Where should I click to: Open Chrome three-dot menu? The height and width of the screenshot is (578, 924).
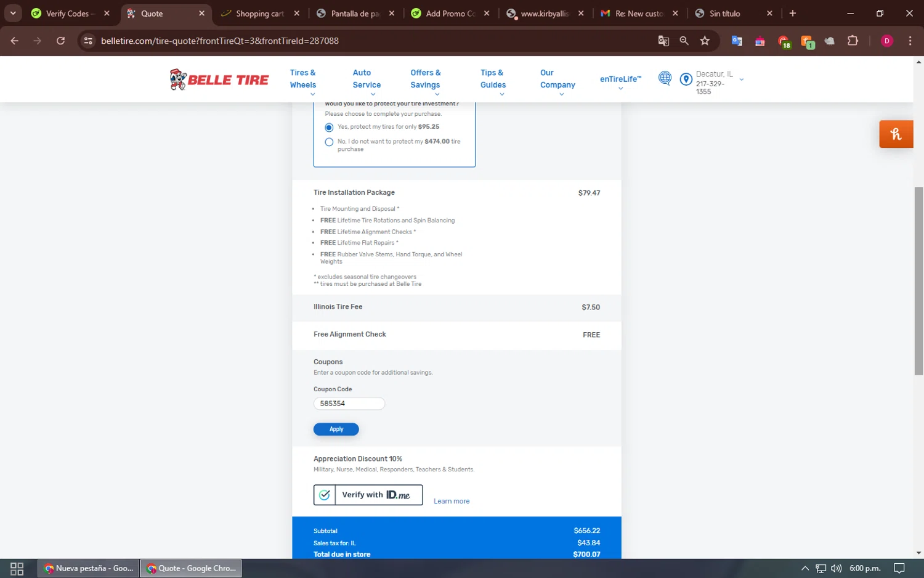tap(910, 41)
